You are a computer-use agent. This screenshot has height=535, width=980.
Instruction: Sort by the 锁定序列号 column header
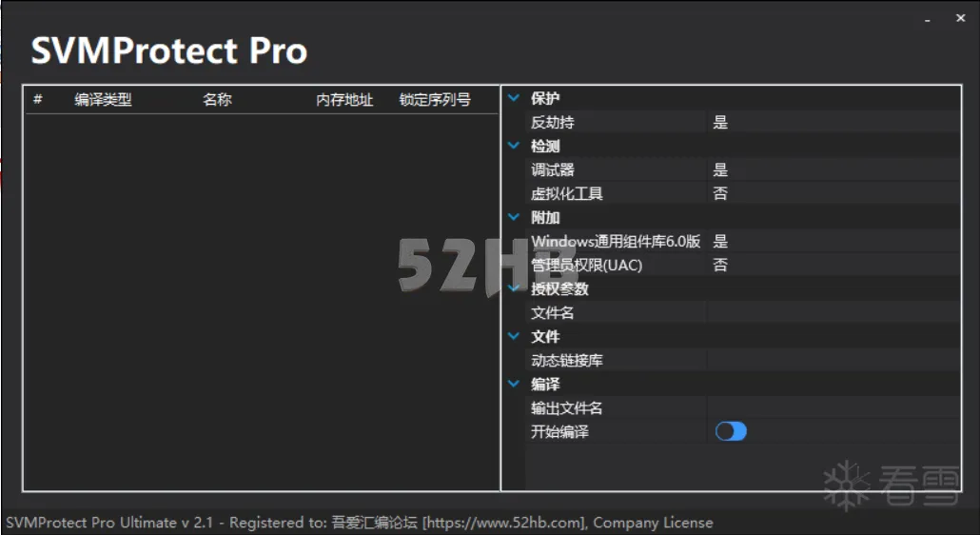tap(435, 99)
